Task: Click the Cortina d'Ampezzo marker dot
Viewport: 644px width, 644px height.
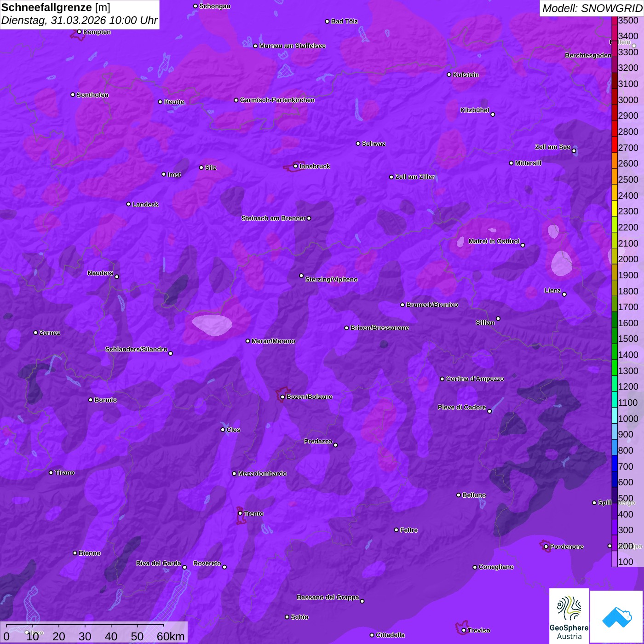Action: 442,379
